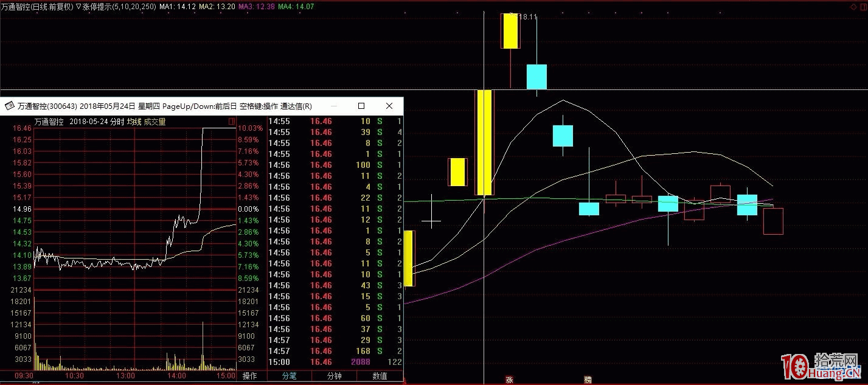
Task: Select the 成交量 label in the intraday header
Action: tap(155, 122)
